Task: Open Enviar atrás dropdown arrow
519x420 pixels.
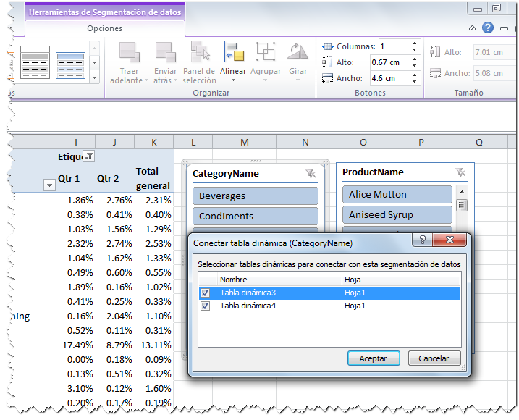Action: (175, 80)
